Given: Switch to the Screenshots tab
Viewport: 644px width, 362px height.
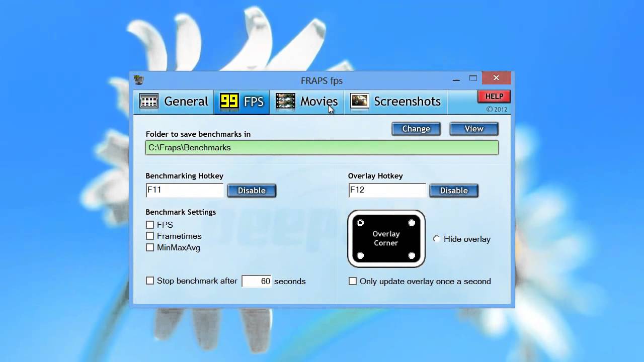Looking at the screenshot, I should click(x=395, y=102).
